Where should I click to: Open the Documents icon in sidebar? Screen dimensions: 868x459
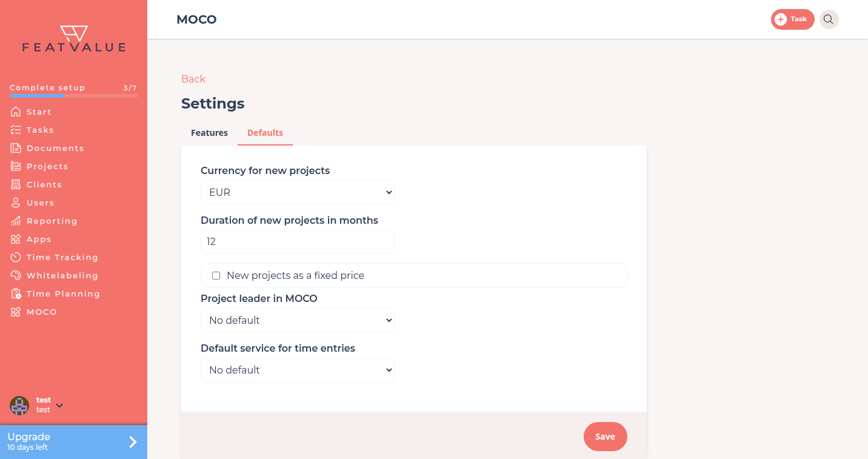(x=16, y=148)
